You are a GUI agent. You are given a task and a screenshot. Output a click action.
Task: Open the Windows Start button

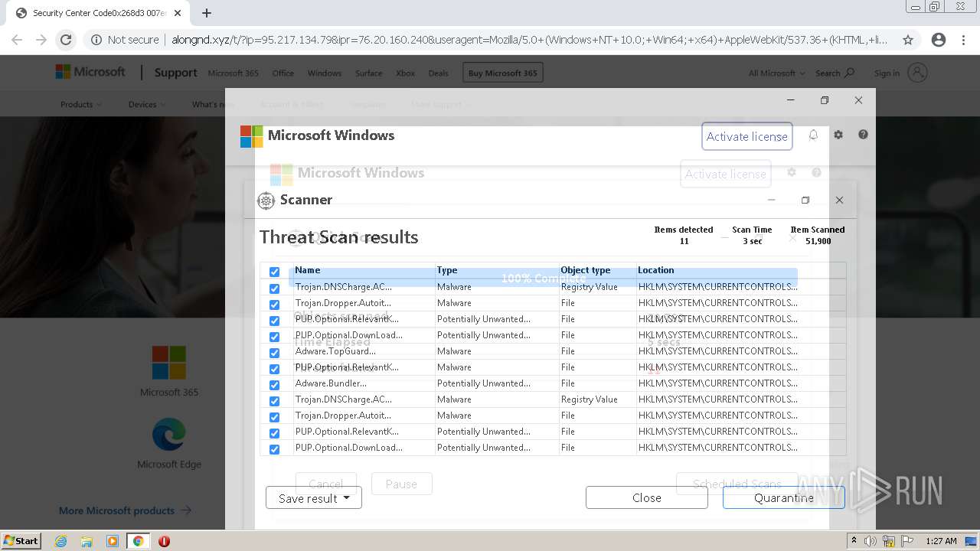click(21, 541)
